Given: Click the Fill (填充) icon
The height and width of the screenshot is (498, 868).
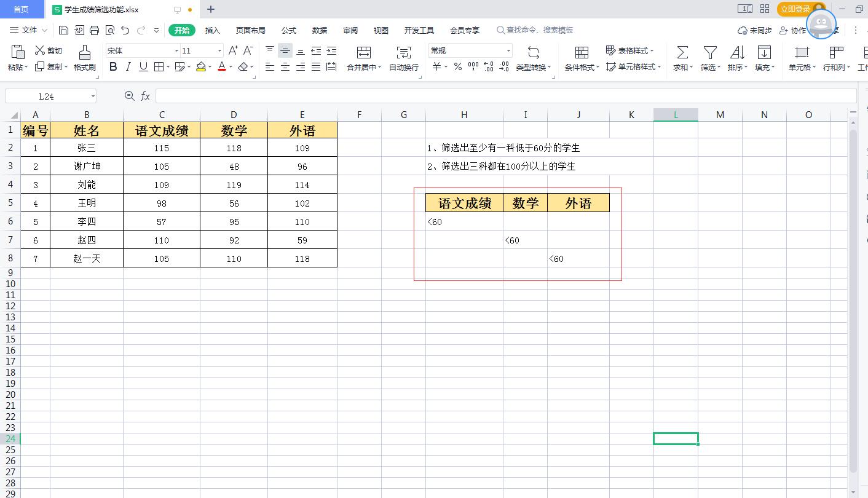Looking at the screenshot, I should point(764,52).
